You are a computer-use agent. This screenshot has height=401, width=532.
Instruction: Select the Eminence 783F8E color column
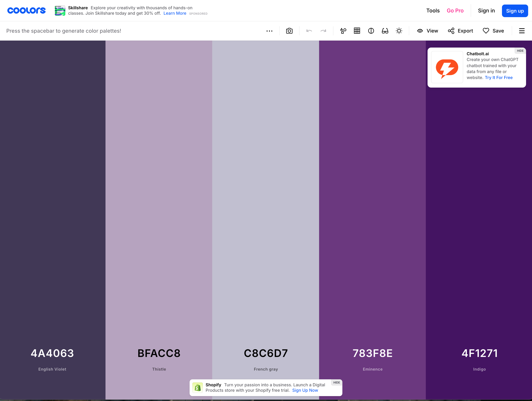tap(372, 193)
